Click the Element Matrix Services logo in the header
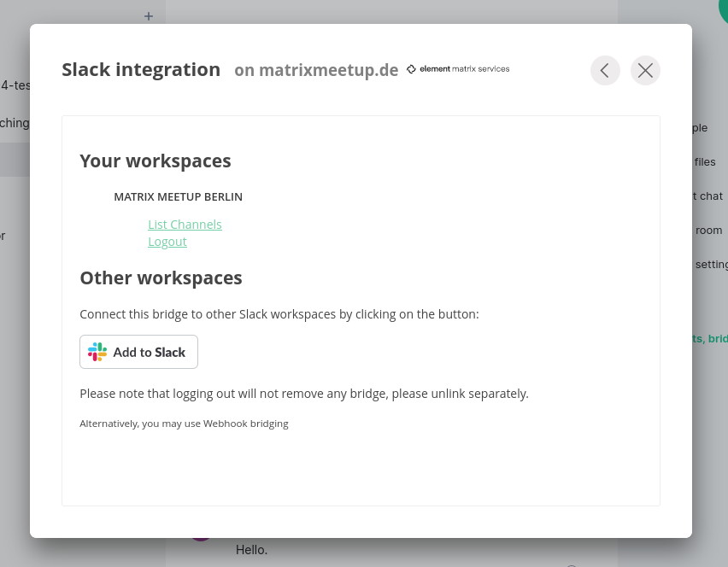Screen dimensions: 728x567 (x=458, y=69)
